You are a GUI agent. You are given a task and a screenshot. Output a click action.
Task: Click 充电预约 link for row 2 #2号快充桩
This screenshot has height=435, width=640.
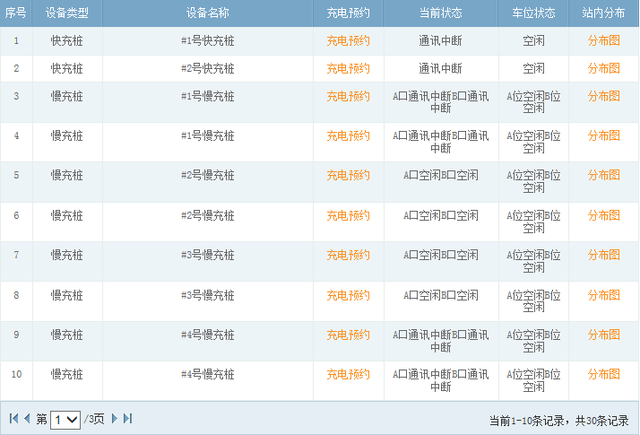[348, 69]
